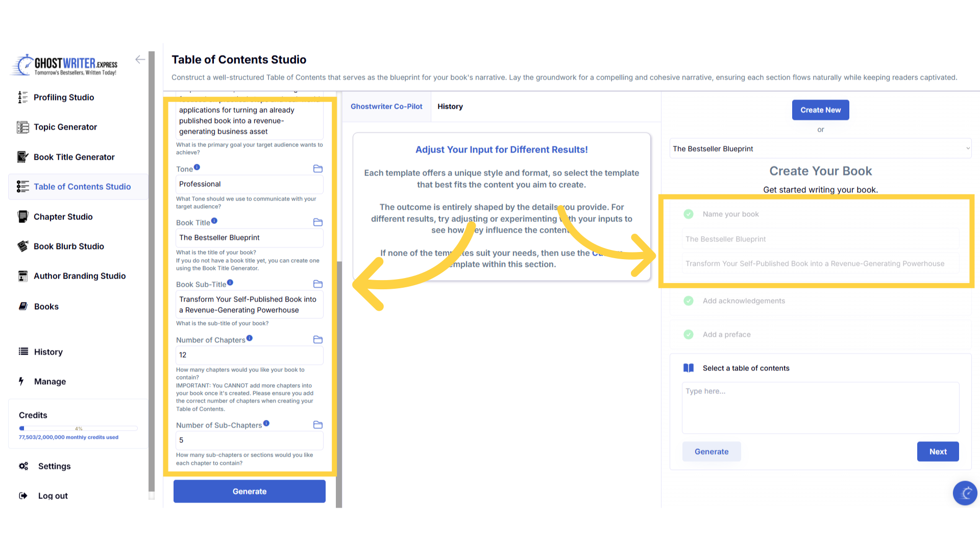This screenshot has height=551, width=980.
Task: Open the chat widget bubble icon
Action: coord(965,493)
